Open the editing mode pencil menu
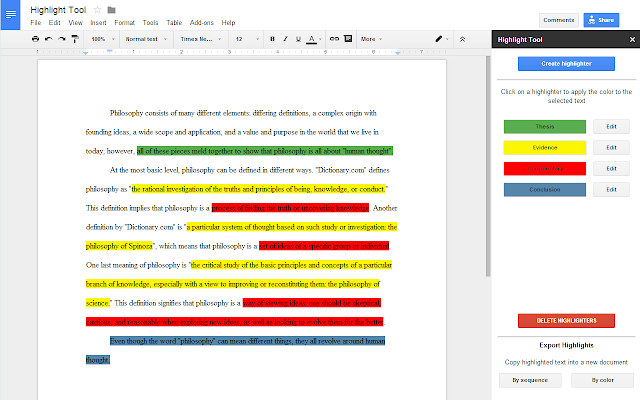This screenshot has width=640, height=400. (442, 39)
